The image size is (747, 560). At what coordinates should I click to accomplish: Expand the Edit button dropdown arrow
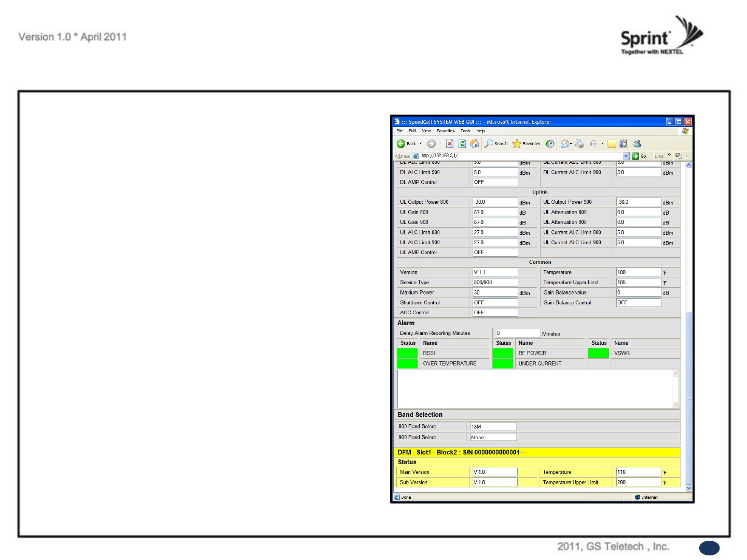pyautogui.click(x=603, y=144)
